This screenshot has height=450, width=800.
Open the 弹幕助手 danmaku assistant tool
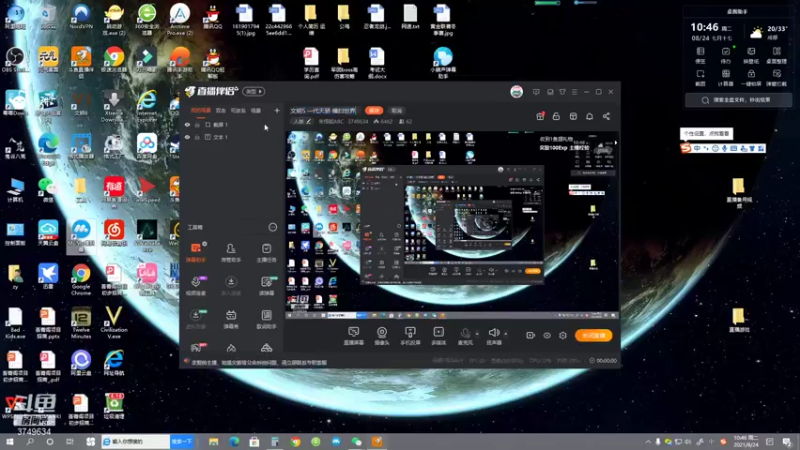coord(196,253)
